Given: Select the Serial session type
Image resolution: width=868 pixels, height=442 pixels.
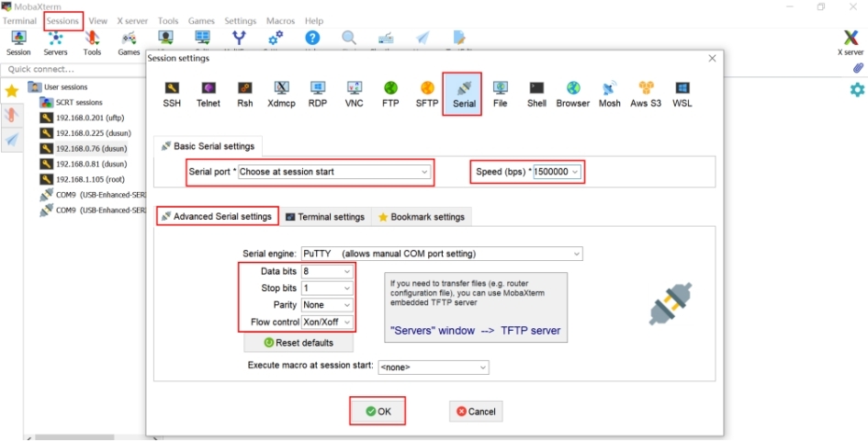Looking at the screenshot, I should tap(464, 94).
